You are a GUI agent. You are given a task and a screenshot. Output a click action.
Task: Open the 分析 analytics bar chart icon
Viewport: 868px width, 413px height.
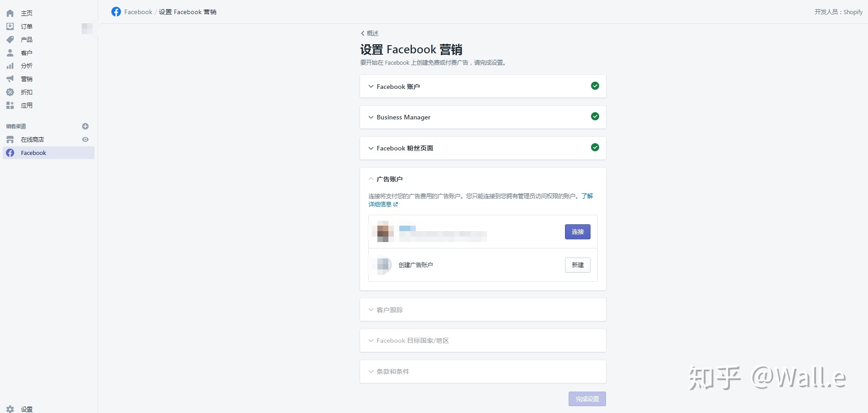[10, 66]
